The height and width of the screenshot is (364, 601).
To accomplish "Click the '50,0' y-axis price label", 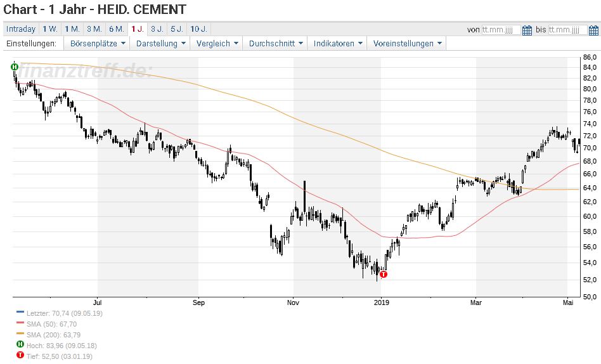I will (x=590, y=297).
